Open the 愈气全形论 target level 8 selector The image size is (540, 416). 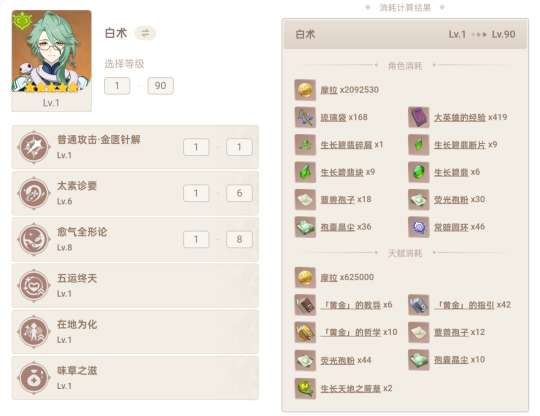[x=239, y=239]
